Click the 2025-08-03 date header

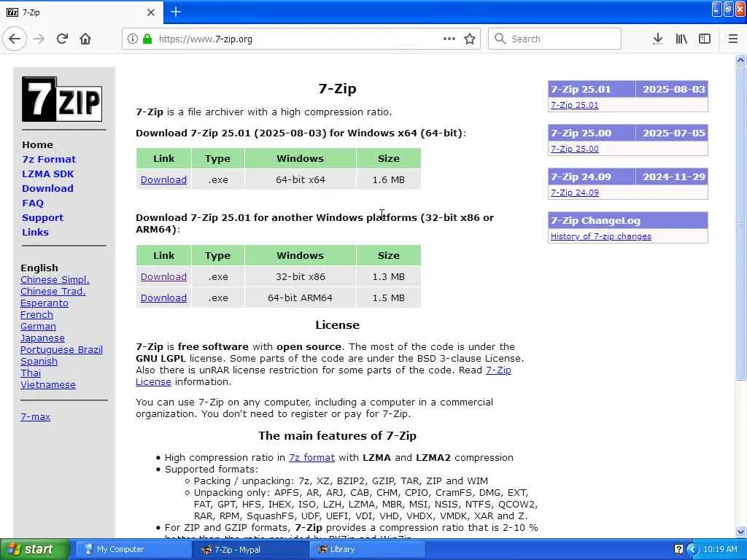673,90
